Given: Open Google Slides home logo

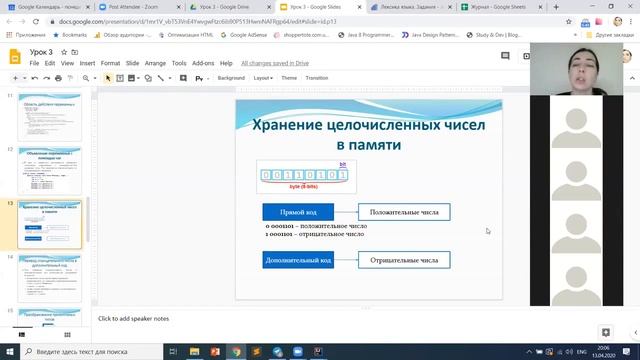Looking at the screenshot, I should coord(15,57).
